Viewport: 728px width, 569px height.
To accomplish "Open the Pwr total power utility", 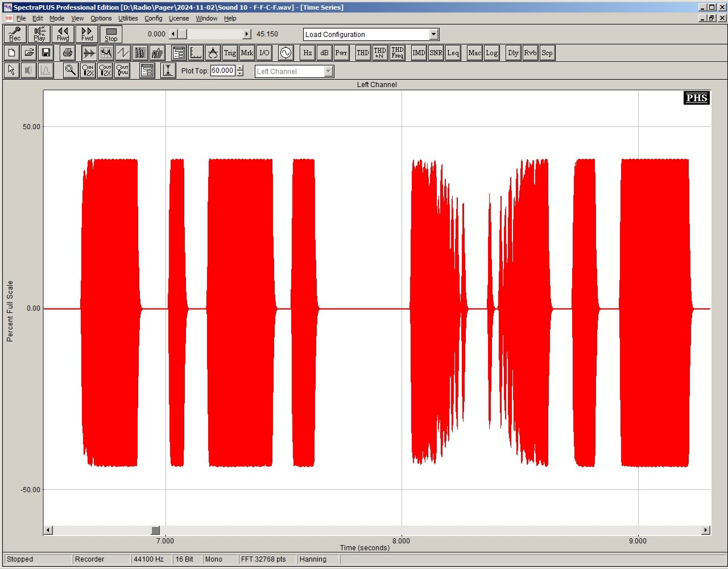I will coord(341,53).
